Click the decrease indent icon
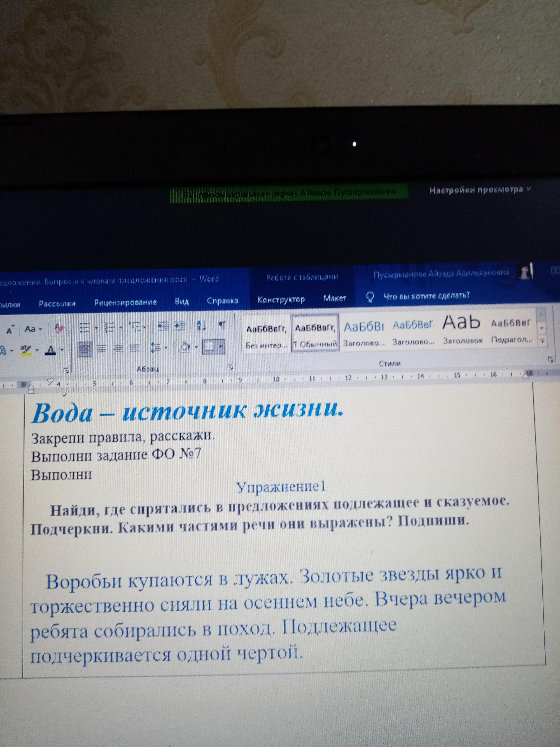Image resolution: width=560 pixels, height=747 pixels. (x=163, y=326)
